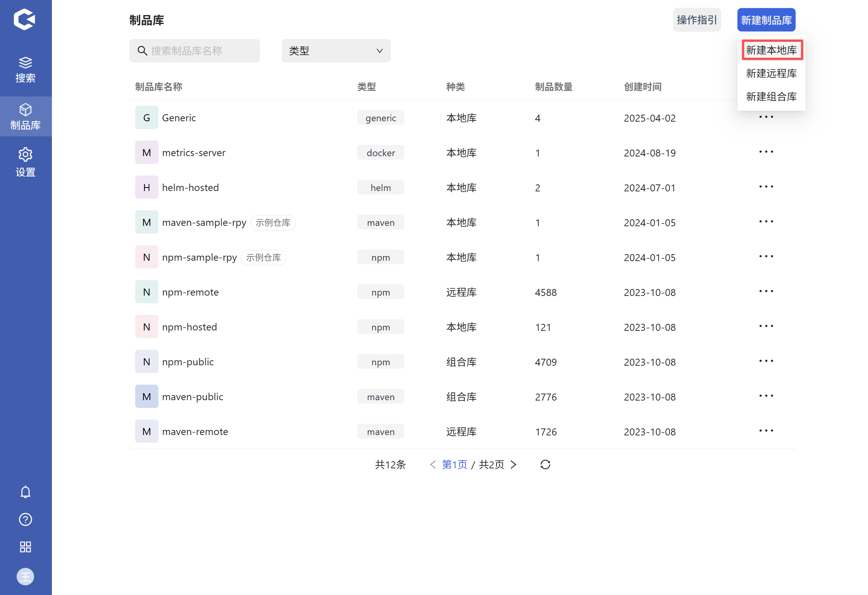
Task: Expand the 类型 filter dropdown
Action: pyautogui.click(x=336, y=51)
